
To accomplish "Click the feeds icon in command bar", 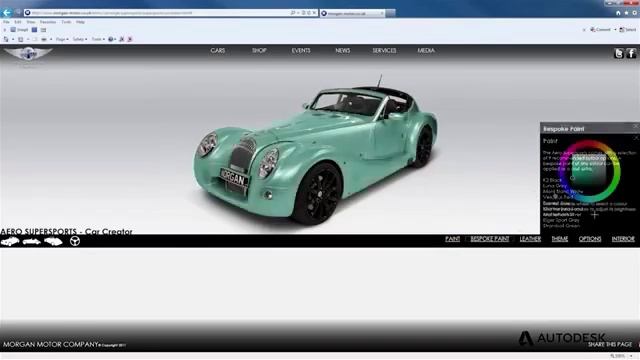I will [x=20, y=39].
